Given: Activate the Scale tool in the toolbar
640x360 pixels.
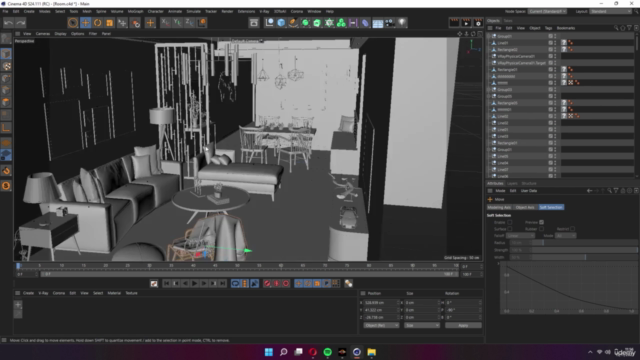Looking at the screenshot, I should click(109, 23).
